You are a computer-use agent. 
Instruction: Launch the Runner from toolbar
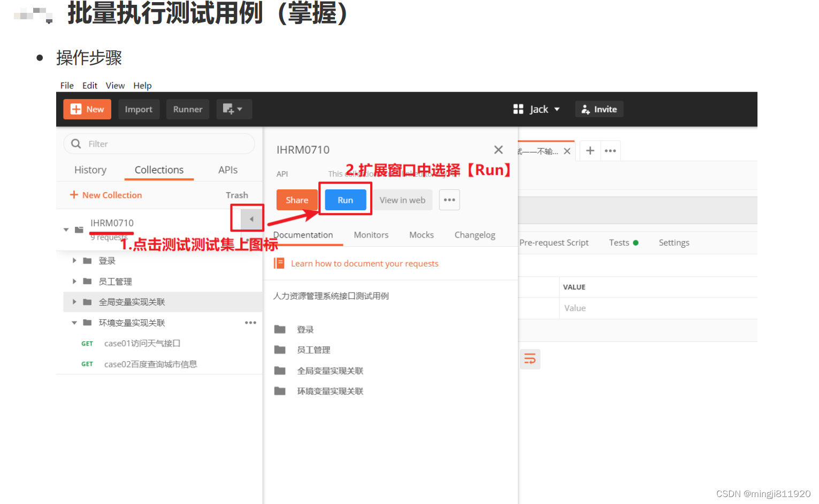188,109
